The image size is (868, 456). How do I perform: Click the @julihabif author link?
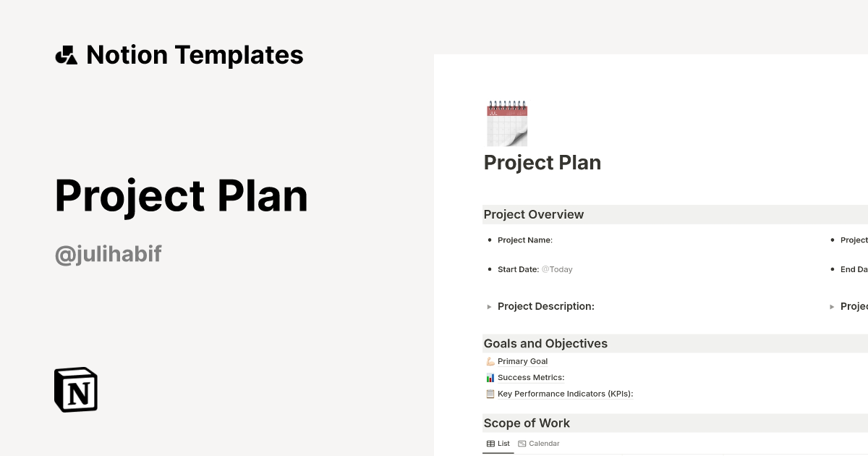[x=108, y=254]
